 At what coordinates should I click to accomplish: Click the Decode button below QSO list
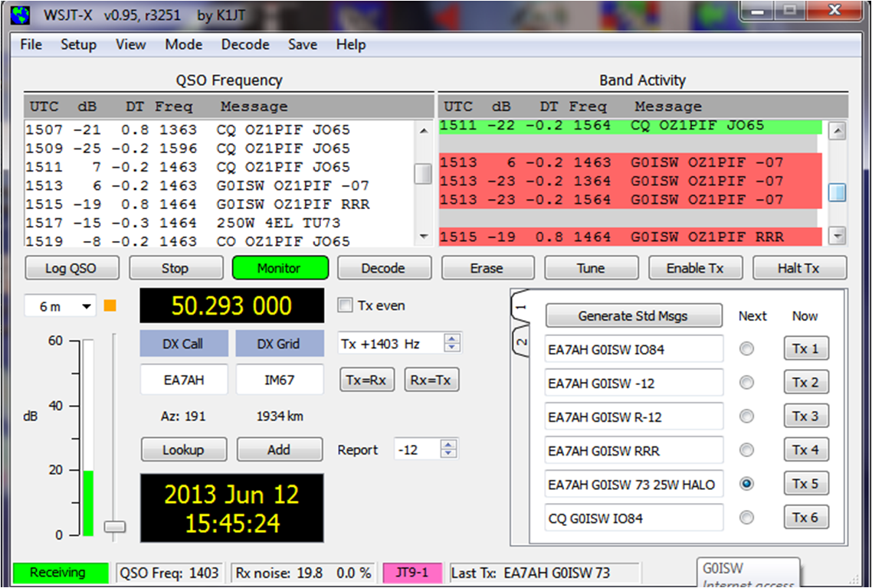pyautogui.click(x=384, y=269)
